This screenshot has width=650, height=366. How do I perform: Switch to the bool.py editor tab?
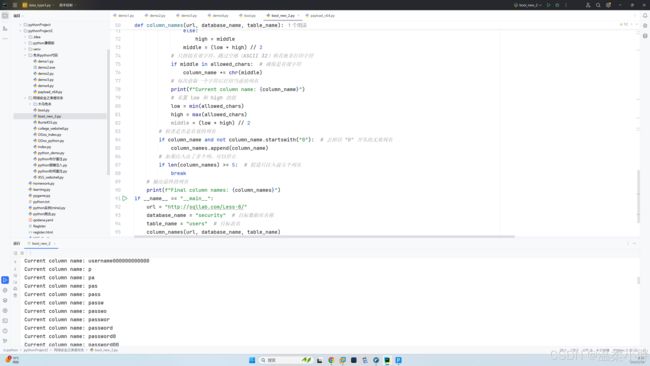[247, 15]
